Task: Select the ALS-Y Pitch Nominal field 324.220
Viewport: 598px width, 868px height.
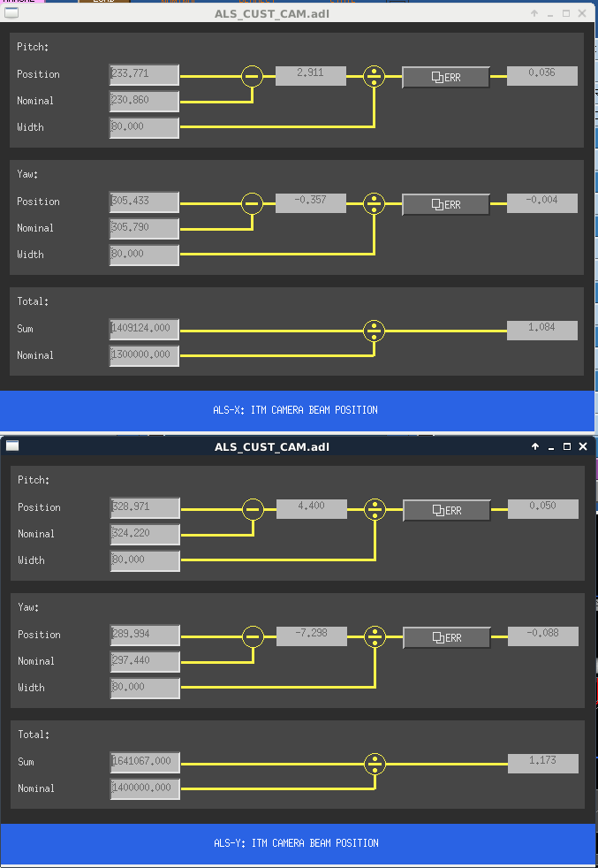Action: click(x=145, y=535)
